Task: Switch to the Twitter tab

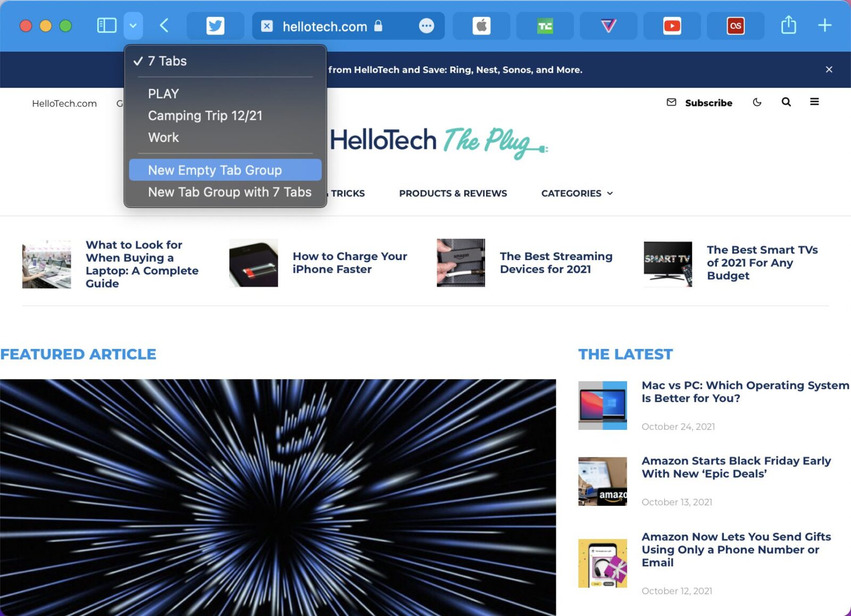Action: pyautogui.click(x=215, y=26)
